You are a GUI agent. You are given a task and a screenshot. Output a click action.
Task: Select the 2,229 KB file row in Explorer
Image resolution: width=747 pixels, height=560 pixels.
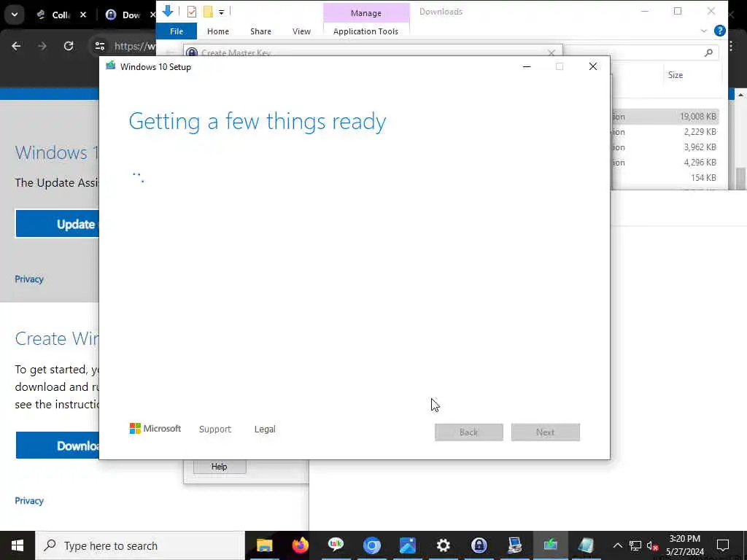tap(665, 132)
